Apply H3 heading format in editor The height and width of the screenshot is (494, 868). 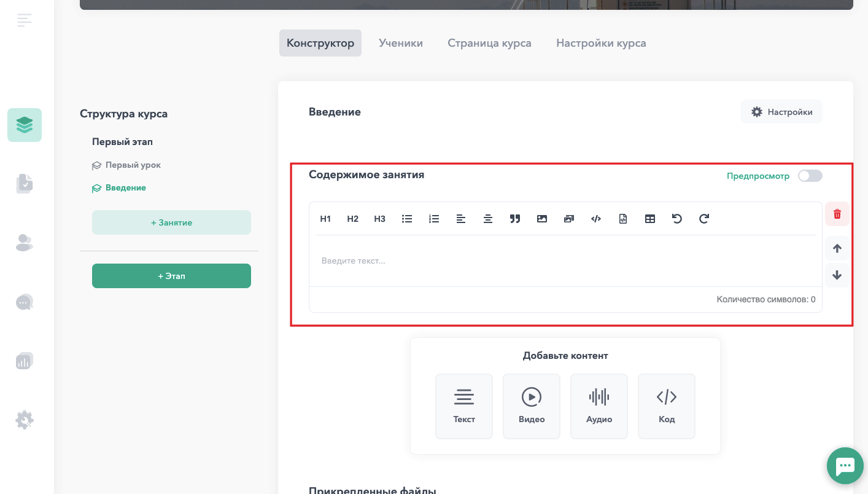pos(379,219)
